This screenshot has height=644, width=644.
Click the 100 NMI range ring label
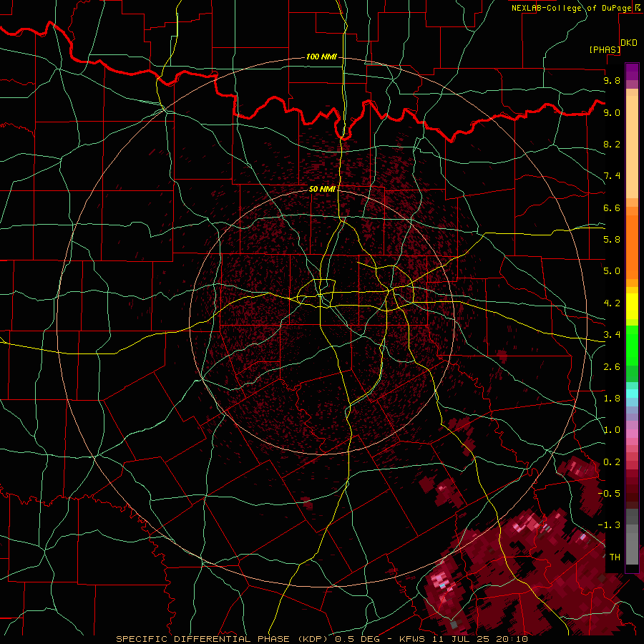(321, 57)
